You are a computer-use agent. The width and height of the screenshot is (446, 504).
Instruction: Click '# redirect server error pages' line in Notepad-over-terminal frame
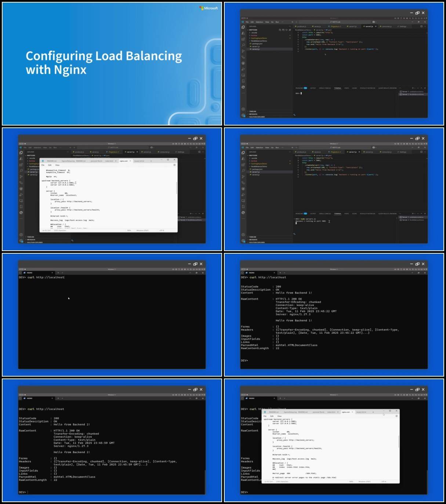[304, 478]
